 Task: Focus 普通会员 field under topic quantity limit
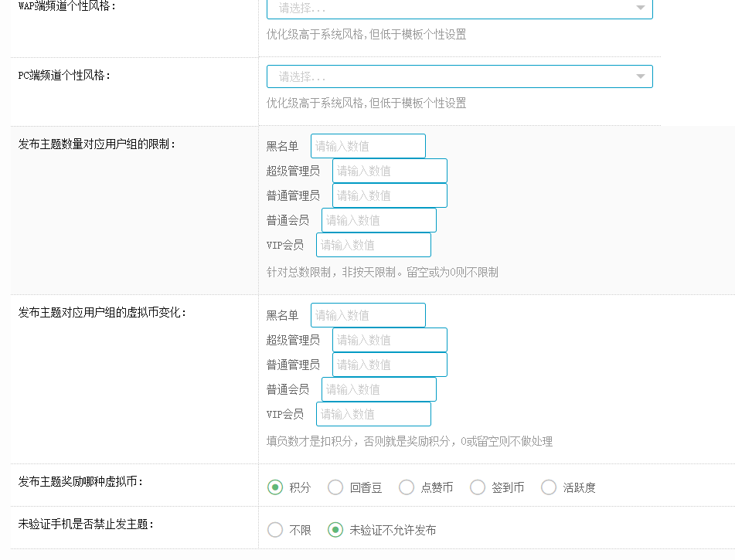tap(379, 220)
